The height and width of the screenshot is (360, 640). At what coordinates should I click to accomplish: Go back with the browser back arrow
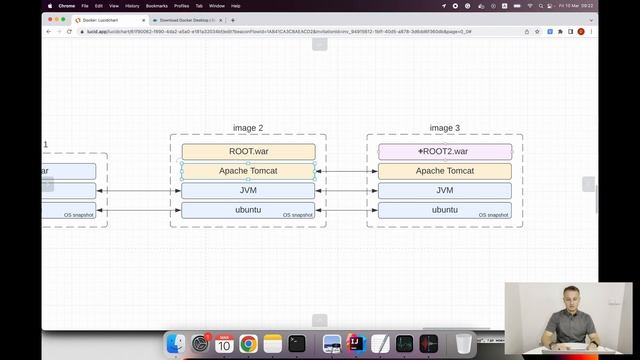click(49, 31)
